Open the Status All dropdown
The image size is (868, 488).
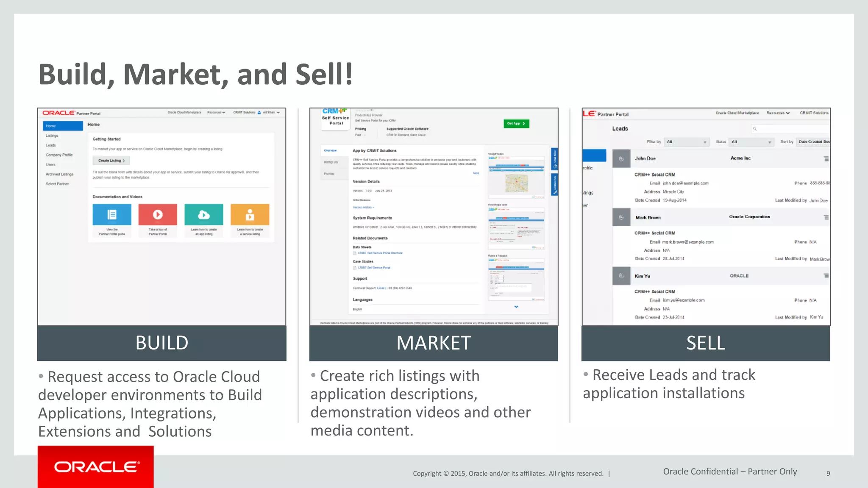tap(751, 142)
